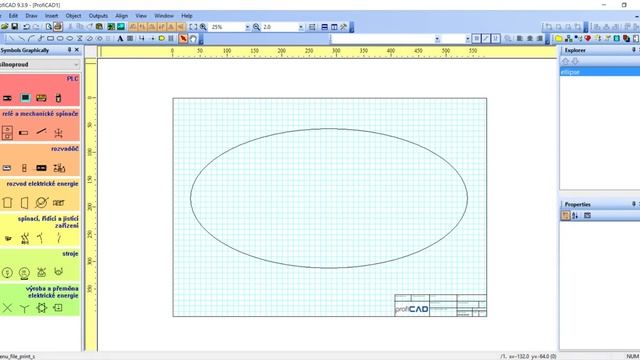
Task: Click the Zoom to fit page icon
Action: [193, 27]
